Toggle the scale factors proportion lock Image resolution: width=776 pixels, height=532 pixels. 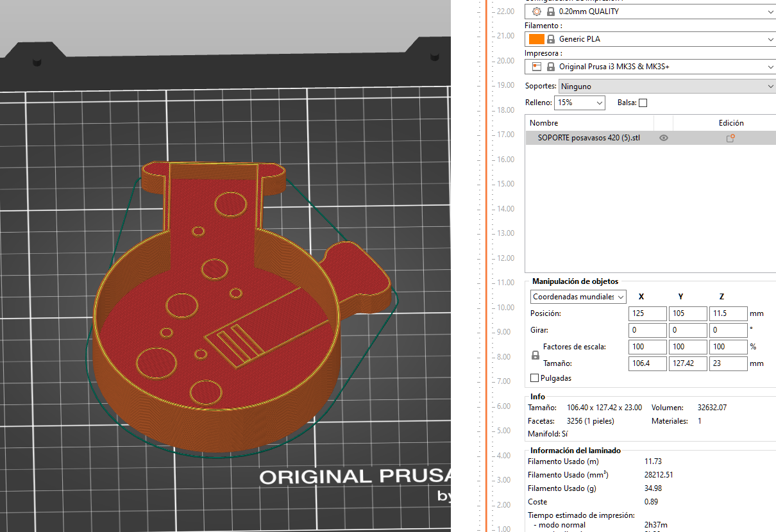(536, 355)
